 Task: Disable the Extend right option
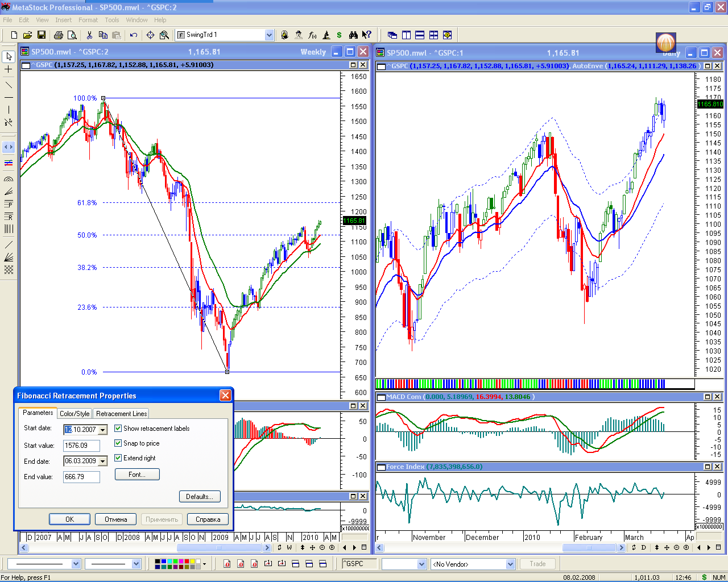[118, 458]
